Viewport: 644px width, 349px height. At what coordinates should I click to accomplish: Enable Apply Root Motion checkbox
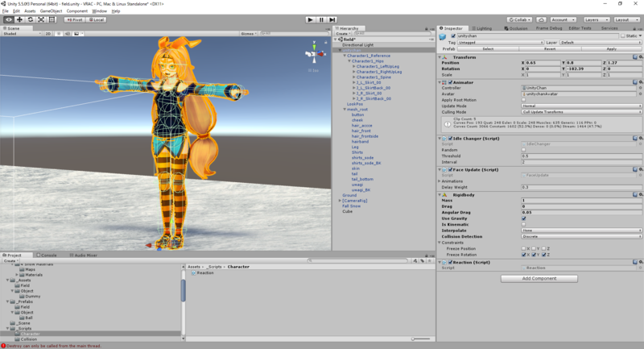pos(524,100)
